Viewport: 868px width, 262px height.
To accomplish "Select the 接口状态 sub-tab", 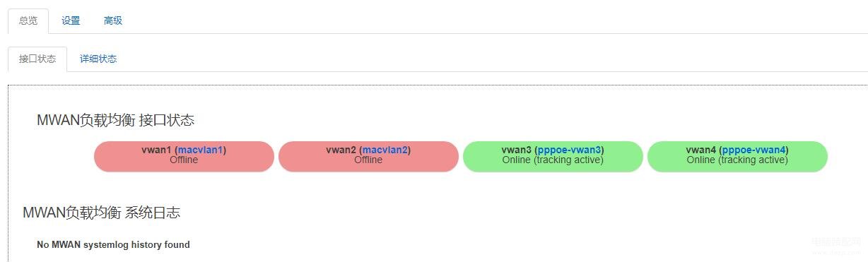I will tap(37, 59).
